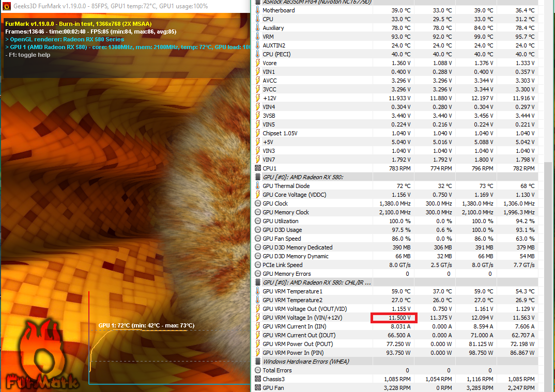555x392 pixels.
Task: Click the GPU D3D Memory Dedicated label
Action: coord(298,247)
